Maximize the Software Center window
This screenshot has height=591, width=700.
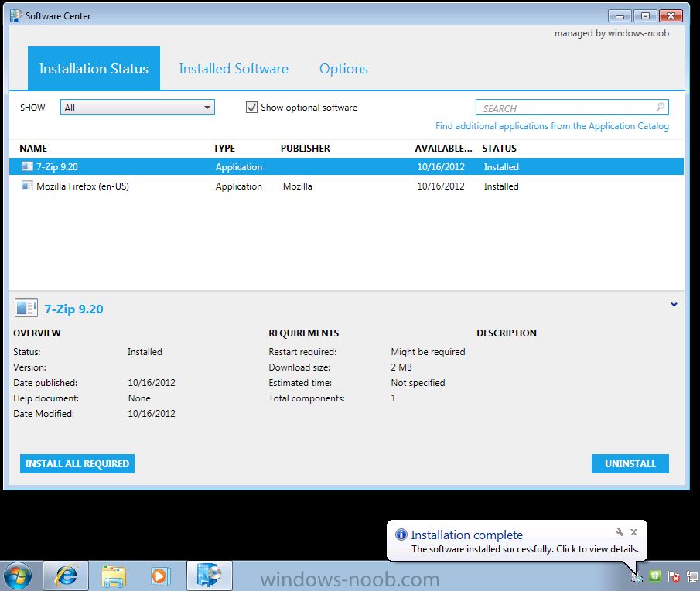645,16
